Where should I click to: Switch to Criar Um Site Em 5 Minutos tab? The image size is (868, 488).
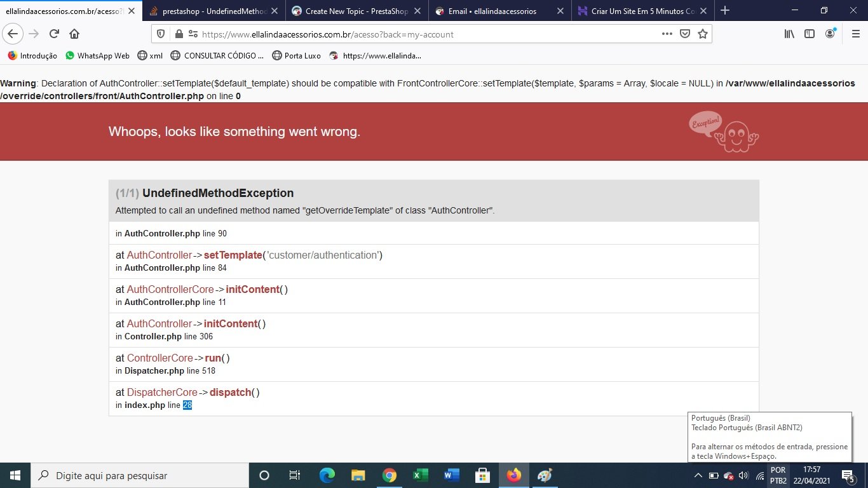tap(642, 11)
